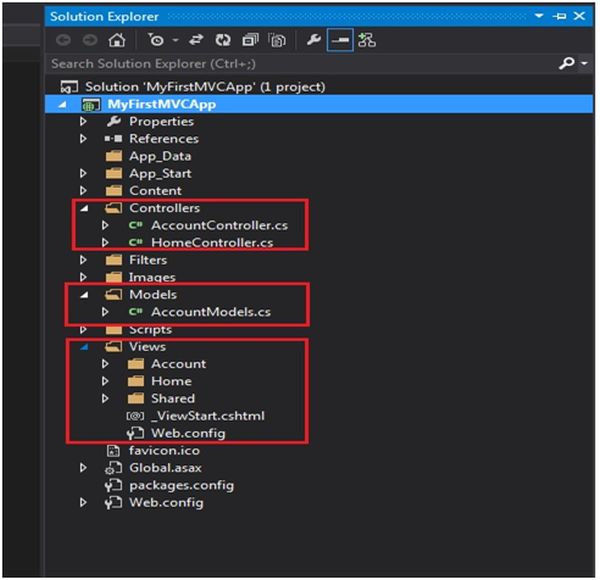Select the root Web.config below packages.config

tap(166, 502)
